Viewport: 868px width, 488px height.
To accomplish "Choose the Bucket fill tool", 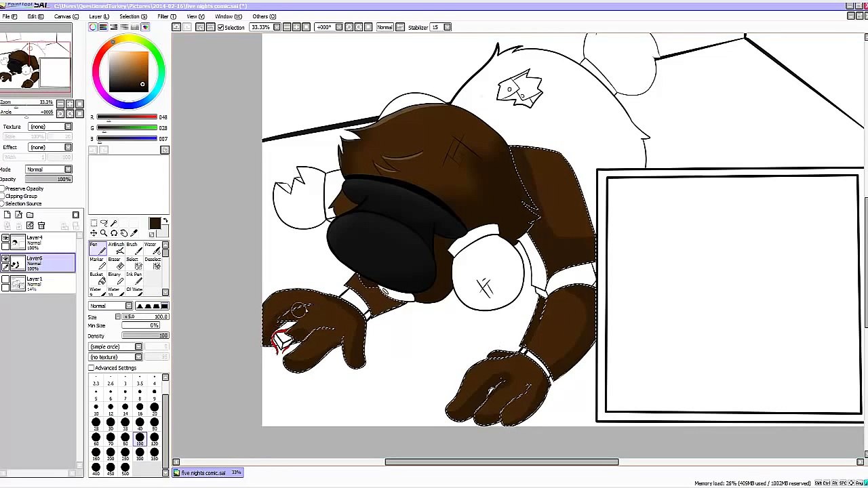I will (98, 279).
